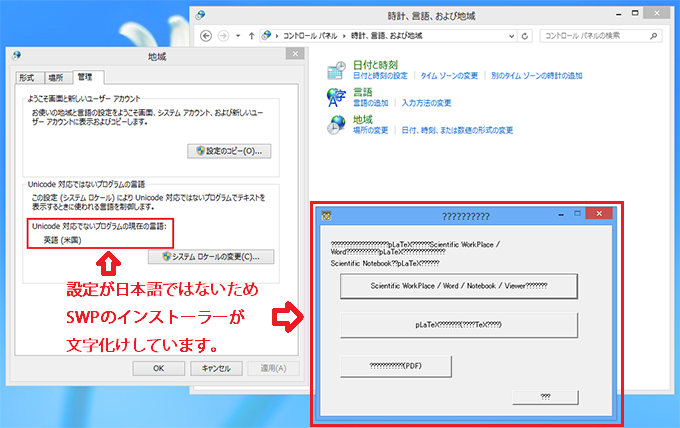The height and width of the screenshot is (428, 680).
Task: Click the Up arrow in Control Panel toolbar
Action: [x=251, y=36]
